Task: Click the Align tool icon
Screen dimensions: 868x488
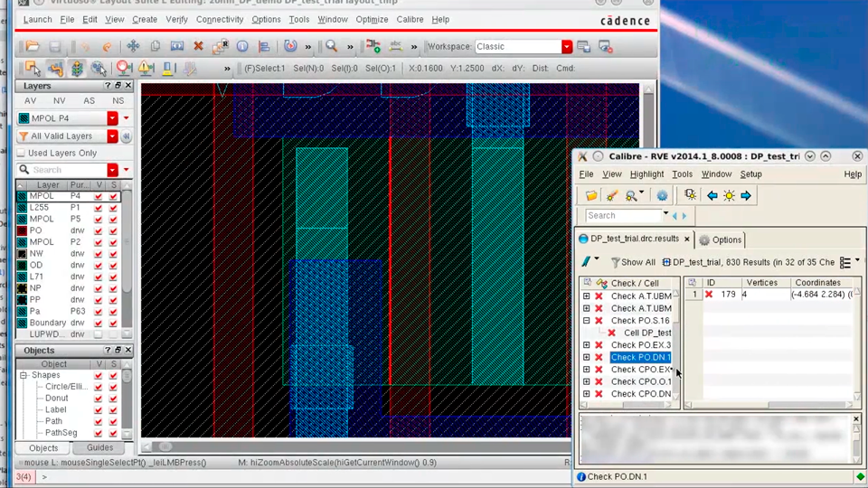Action: [x=264, y=46]
